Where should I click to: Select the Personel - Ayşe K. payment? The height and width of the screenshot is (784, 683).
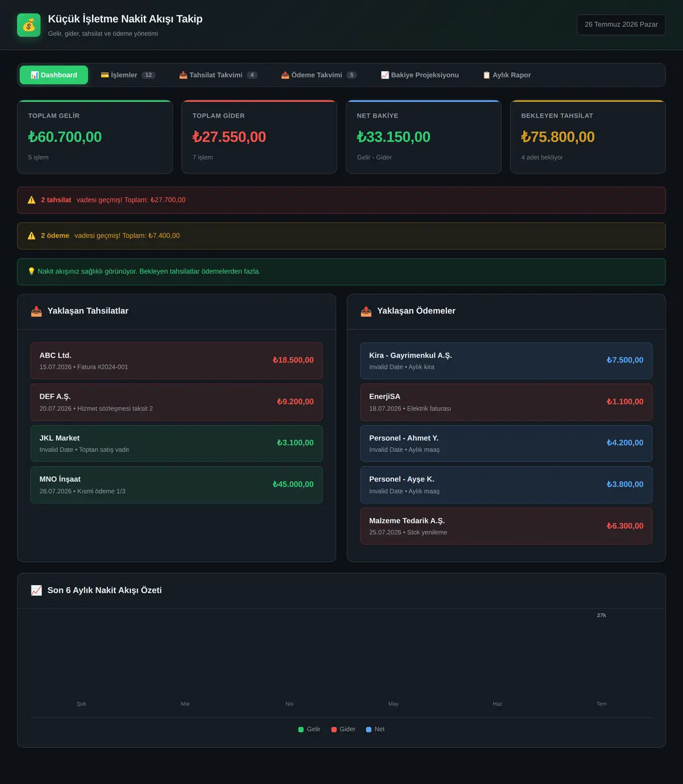[506, 485]
